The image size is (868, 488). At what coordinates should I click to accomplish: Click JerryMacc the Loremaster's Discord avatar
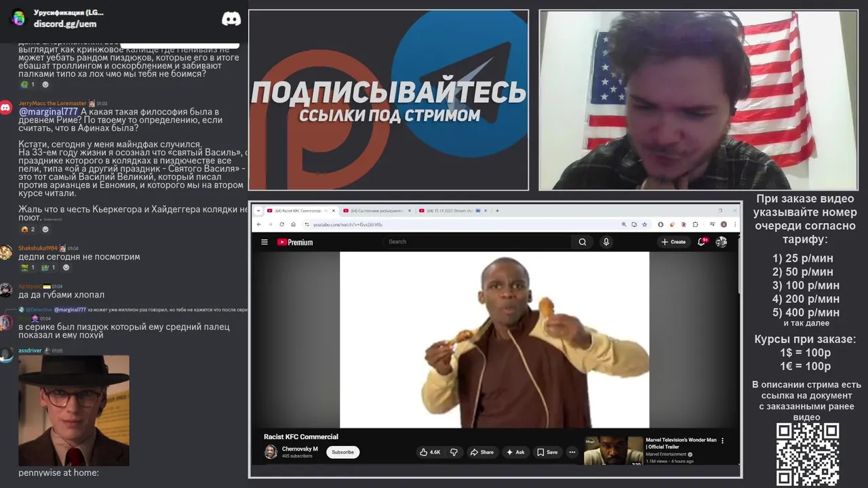click(x=5, y=107)
